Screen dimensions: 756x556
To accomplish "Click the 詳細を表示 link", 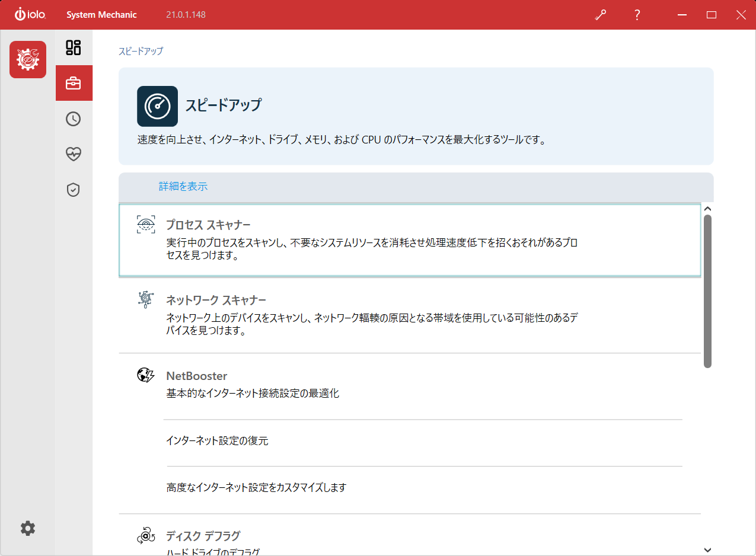I will click(183, 186).
